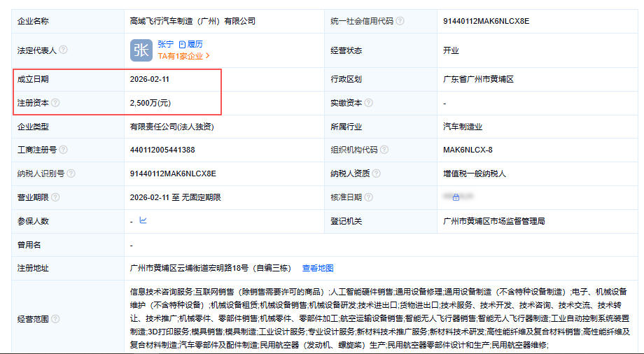Click help icon beside 注册资本

point(55,103)
